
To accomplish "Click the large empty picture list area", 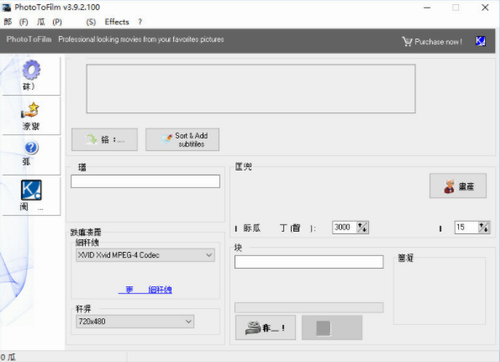I will point(251,89).
